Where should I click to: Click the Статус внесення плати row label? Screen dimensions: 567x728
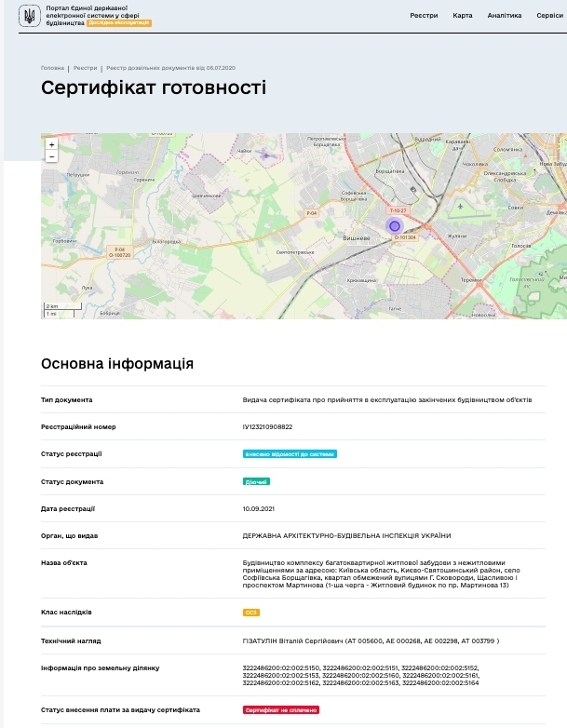point(120,710)
